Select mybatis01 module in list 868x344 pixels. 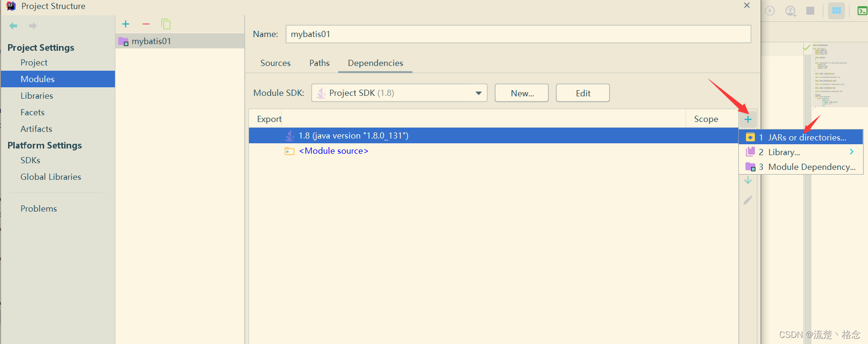(180, 41)
